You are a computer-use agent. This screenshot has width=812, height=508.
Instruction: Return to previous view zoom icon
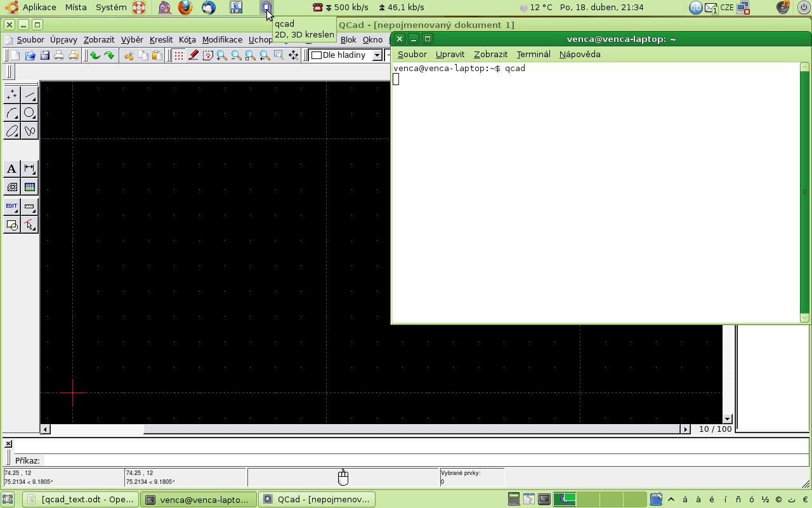coord(265,55)
